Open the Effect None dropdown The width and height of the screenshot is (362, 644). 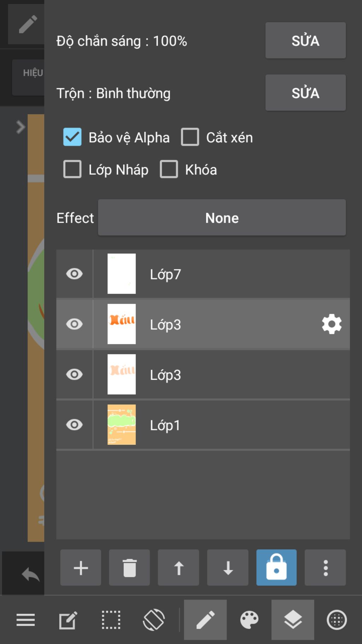coord(222,218)
